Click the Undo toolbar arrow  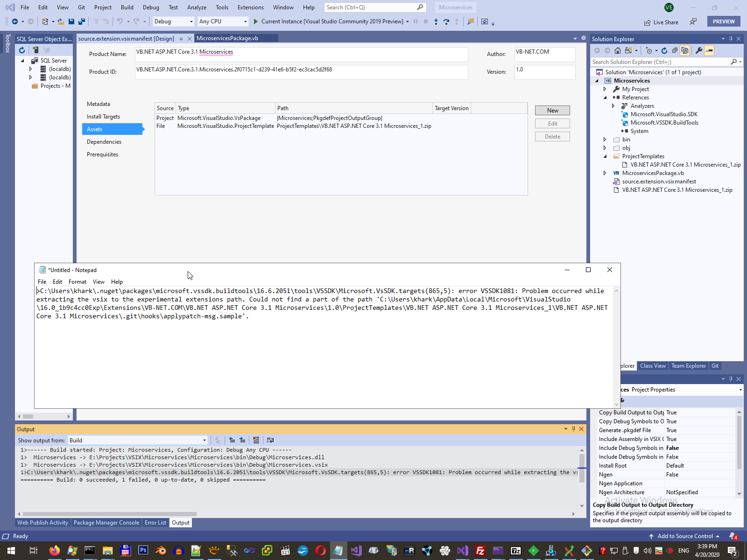coord(120,21)
